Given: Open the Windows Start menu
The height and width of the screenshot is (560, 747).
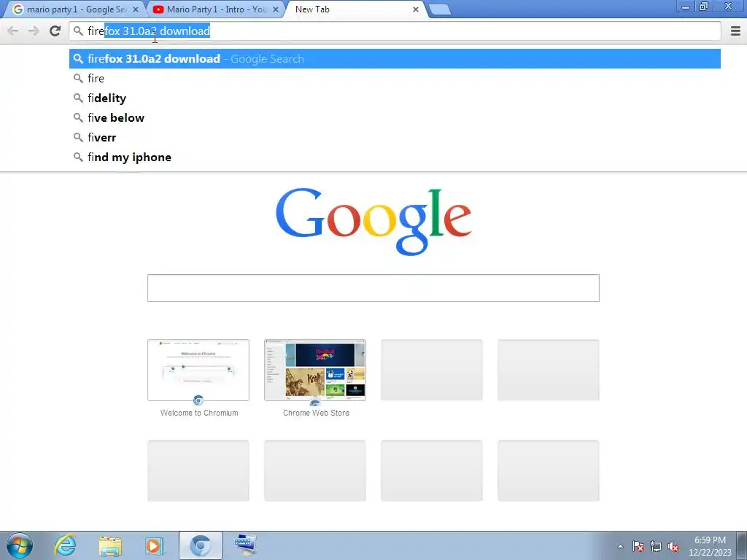Looking at the screenshot, I should pyautogui.click(x=20, y=545).
